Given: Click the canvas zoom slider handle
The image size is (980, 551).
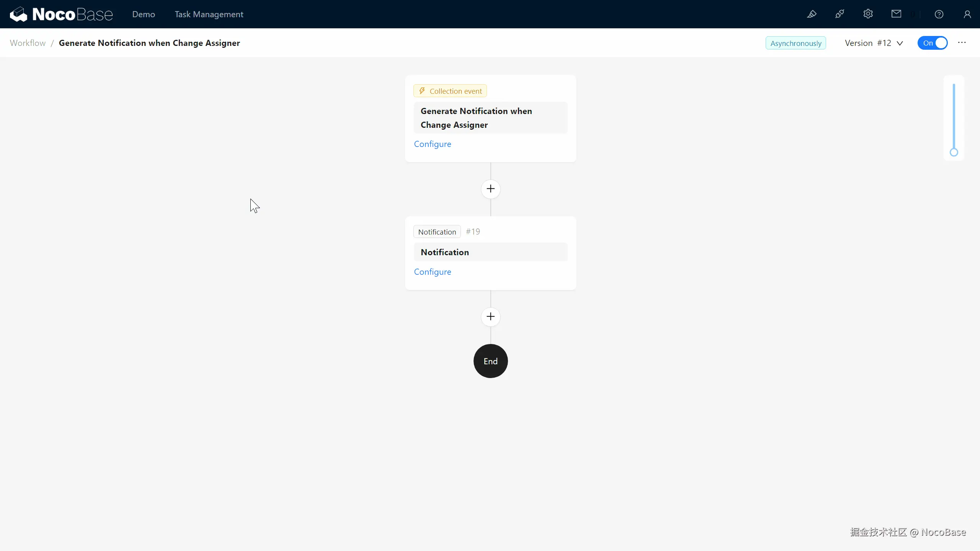Looking at the screenshot, I should click(954, 152).
